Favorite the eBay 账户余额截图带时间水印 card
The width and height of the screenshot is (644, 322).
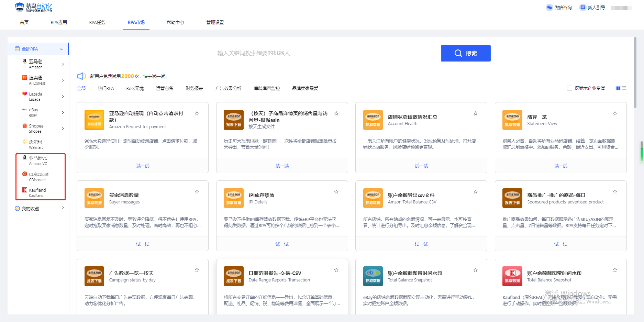tap(476, 270)
